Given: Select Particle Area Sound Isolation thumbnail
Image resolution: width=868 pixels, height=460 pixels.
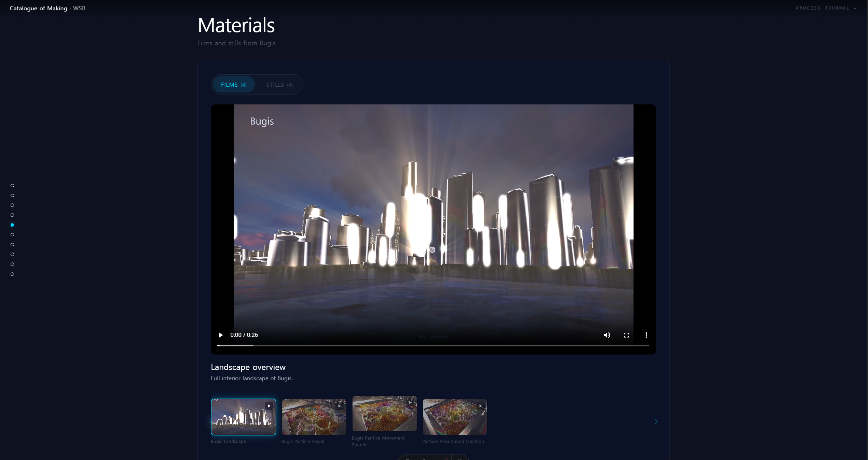Looking at the screenshot, I should [455, 417].
